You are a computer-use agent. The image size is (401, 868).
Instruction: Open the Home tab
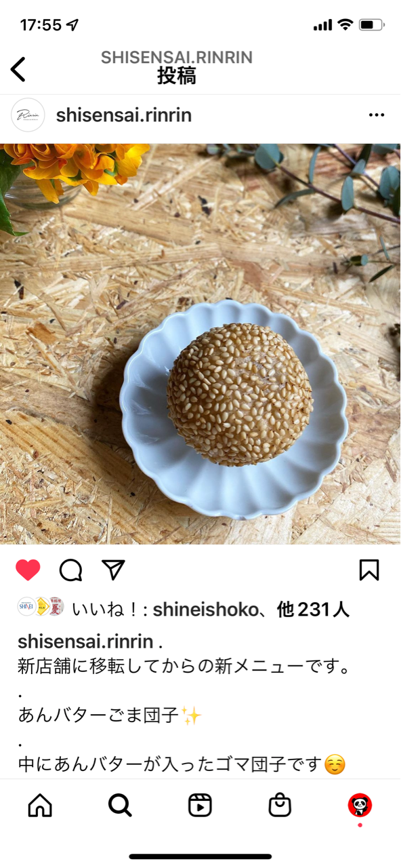pyautogui.click(x=40, y=805)
